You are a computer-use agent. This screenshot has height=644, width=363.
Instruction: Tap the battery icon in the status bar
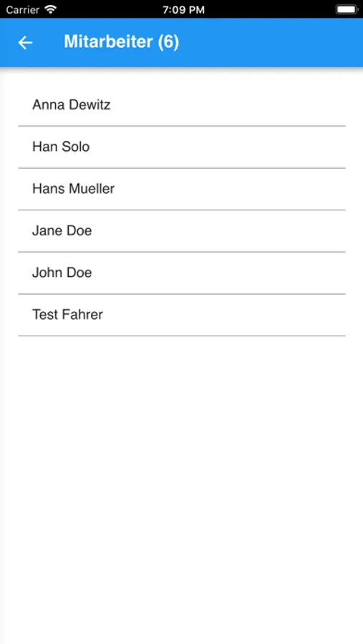coord(346,9)
